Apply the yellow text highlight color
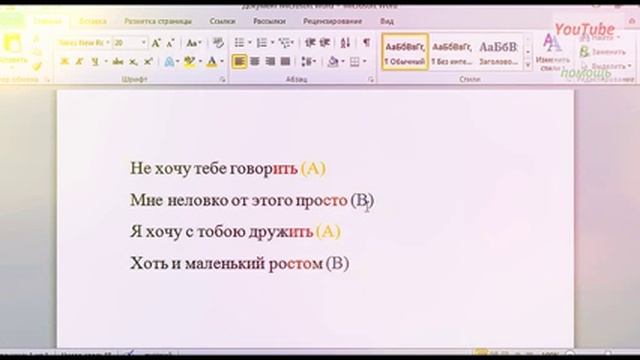Image resolution: width=640 pixels, height=360 pixels. [x=189, y=62]
